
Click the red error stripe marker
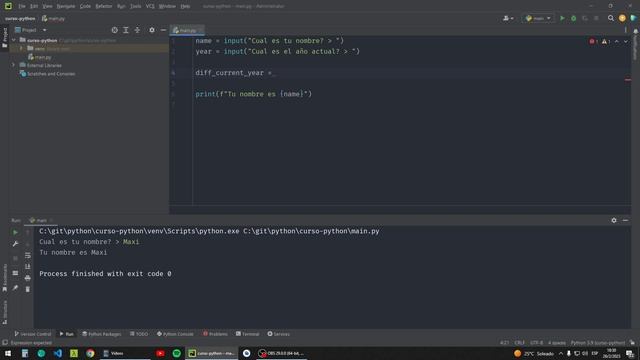[628, 80]
